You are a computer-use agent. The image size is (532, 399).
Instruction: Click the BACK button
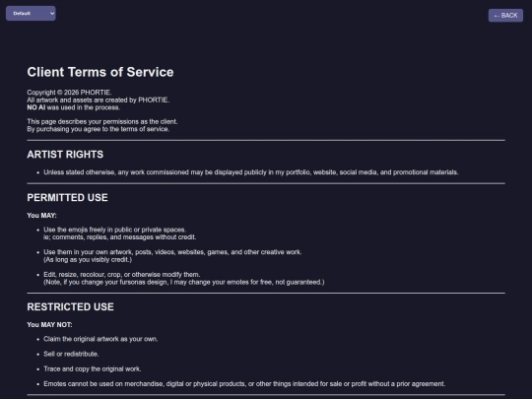(505, 15)
